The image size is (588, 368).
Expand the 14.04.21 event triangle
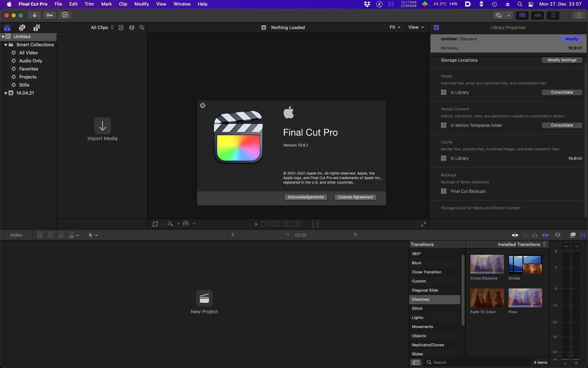pyautogui.click(x=6, y=93)
